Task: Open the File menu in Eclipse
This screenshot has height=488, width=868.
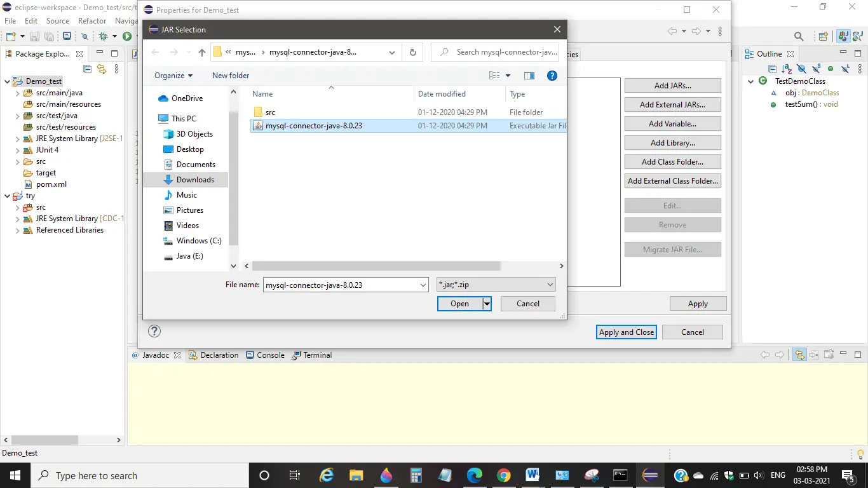Action: tap(10, 21)
